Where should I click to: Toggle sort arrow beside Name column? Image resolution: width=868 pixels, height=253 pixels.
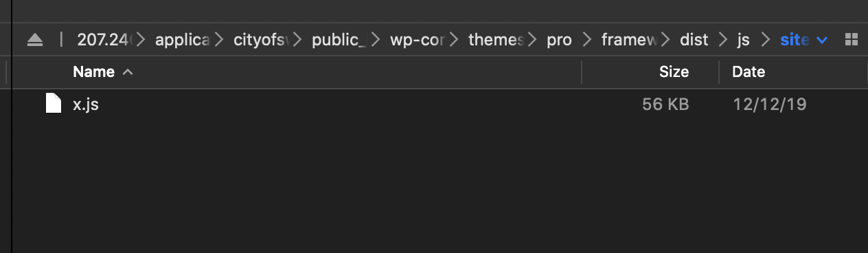click(127, 71)
